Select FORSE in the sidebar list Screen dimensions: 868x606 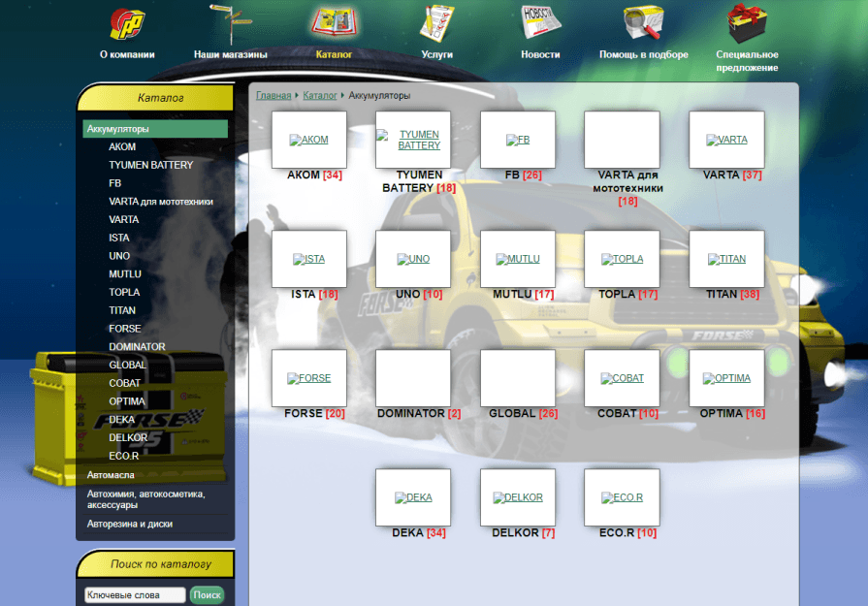pyautogui.click(x=125, y=329)
